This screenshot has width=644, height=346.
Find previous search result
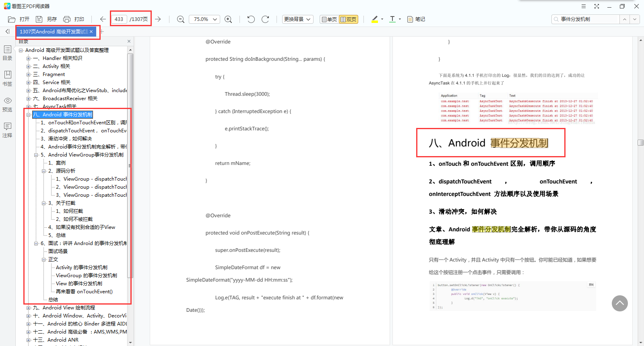624,19
